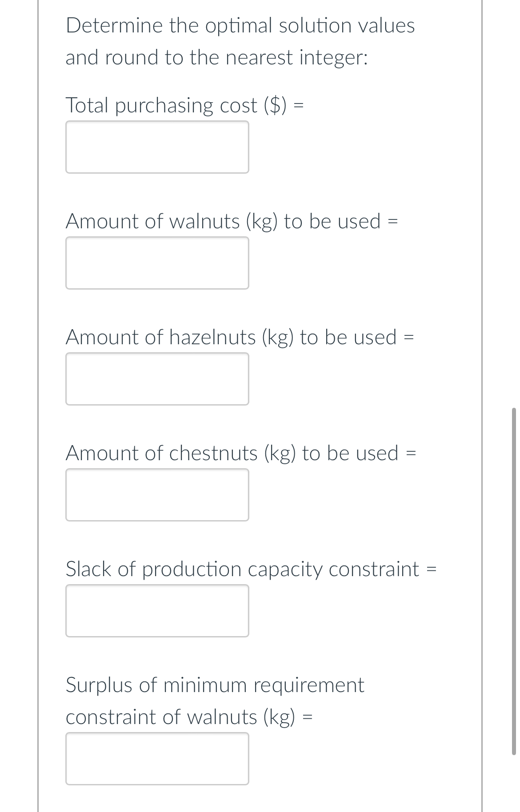Click the 'Amount of chestnuts (kg)' label
This screenshot has height=812, width=520.
(x=181, y=454)
